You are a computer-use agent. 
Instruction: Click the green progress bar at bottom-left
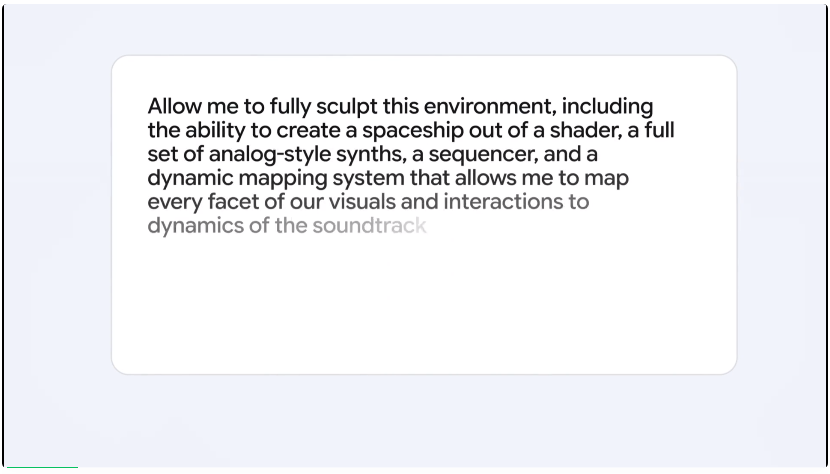[40, 468]
